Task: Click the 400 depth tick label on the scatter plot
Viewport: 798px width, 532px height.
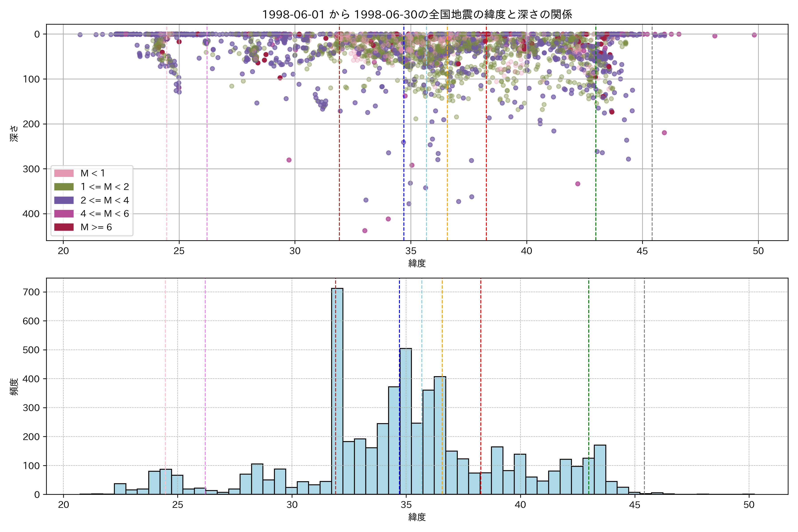Action: click(x=31, y=214)
